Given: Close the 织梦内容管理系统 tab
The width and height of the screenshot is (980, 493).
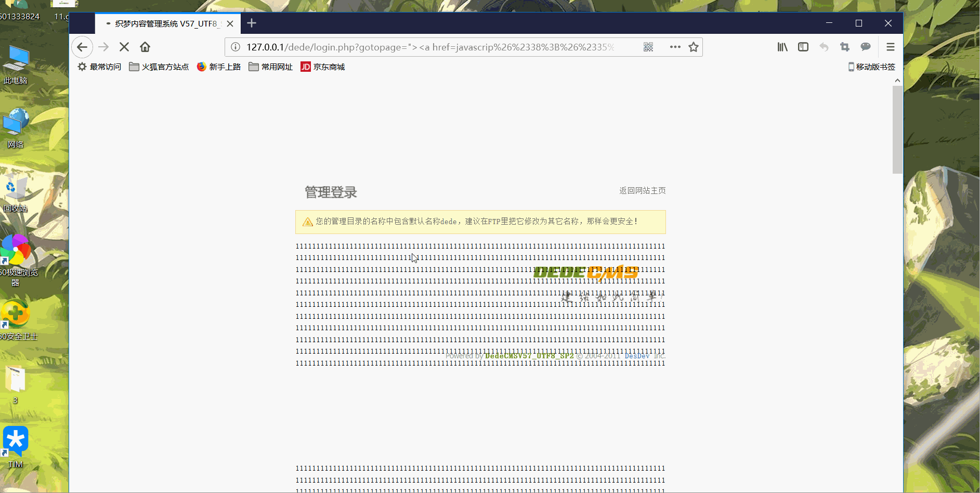Looking at the screenshot, I should click(230, 23).
